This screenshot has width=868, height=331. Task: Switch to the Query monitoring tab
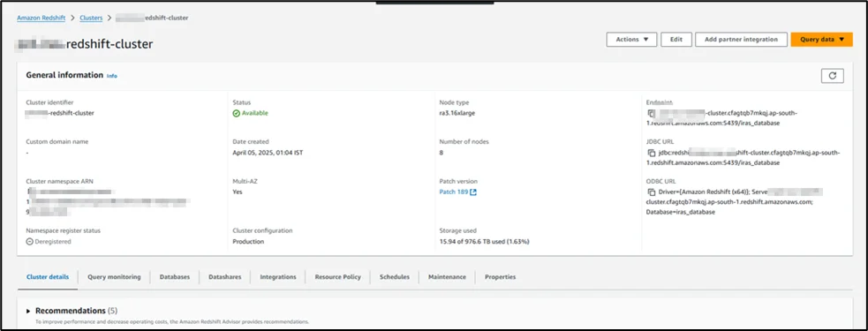114,277
